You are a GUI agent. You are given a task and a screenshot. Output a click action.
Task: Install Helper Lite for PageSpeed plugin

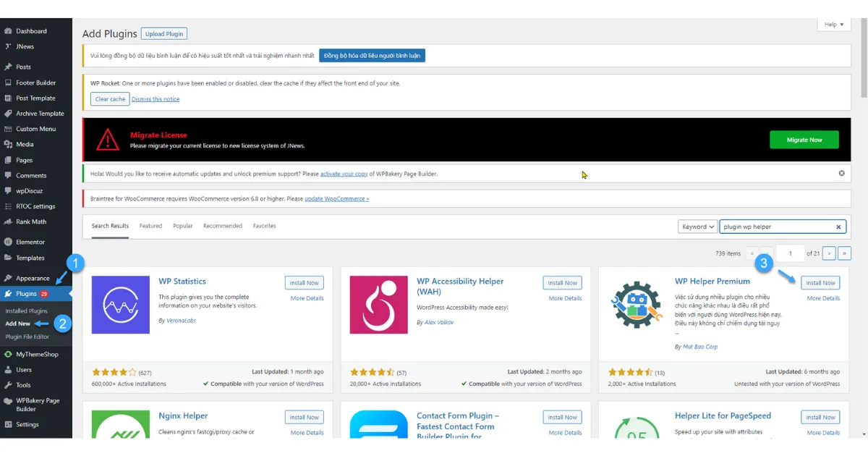[821, 418]
